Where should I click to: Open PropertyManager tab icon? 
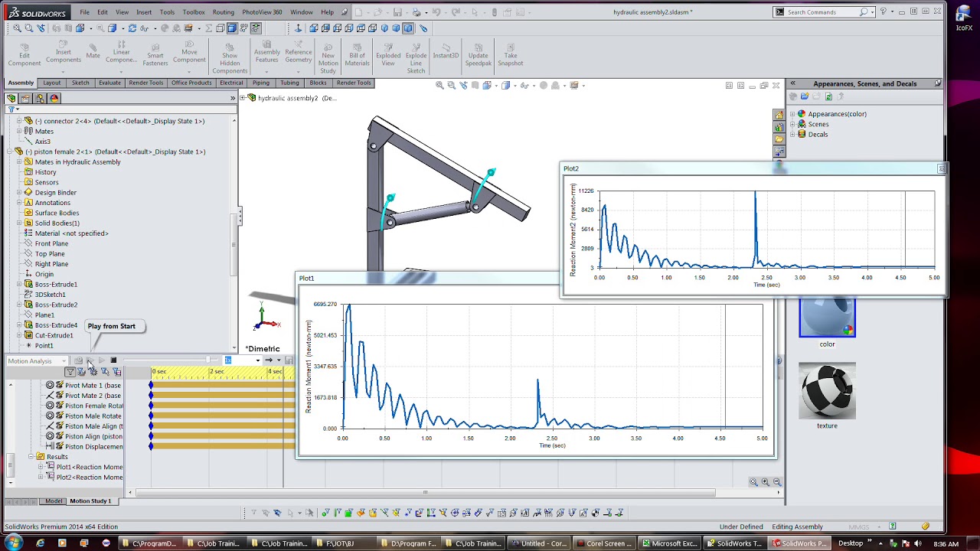point(25,98)
